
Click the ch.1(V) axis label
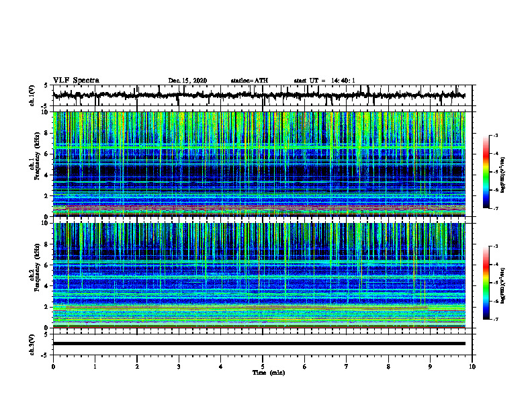tap(32, 95)
